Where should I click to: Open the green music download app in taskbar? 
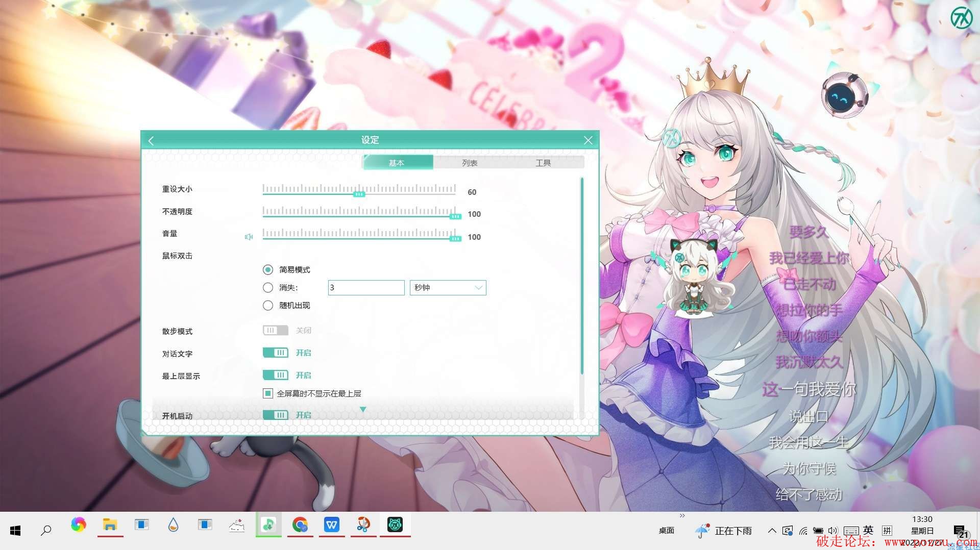click(268, 524)
